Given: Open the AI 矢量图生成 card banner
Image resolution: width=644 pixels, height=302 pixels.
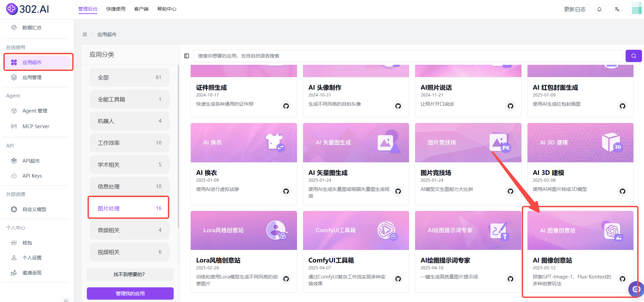Looking at the screenshot, I should pyautogui.click(x=356, y=143).
